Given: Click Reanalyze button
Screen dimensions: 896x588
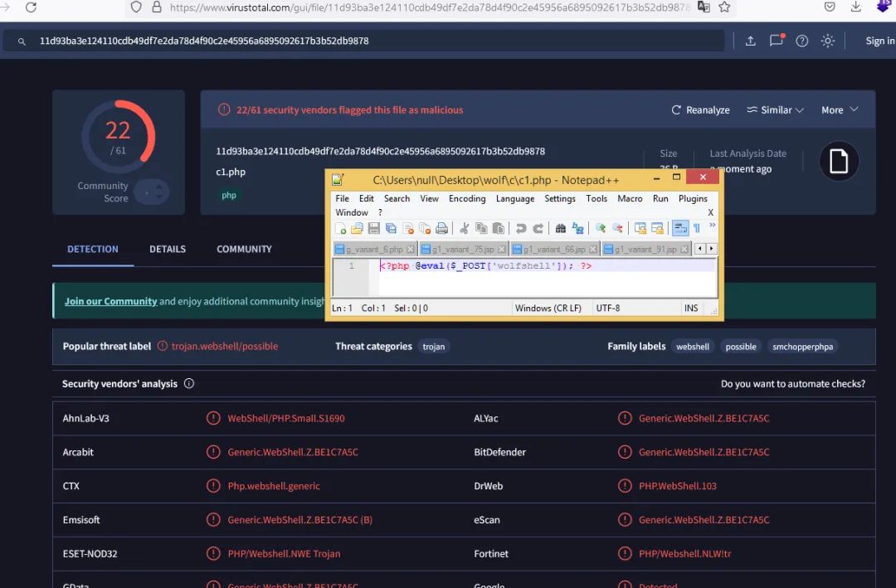Looking at the screenshot, I should pos(700,109).
